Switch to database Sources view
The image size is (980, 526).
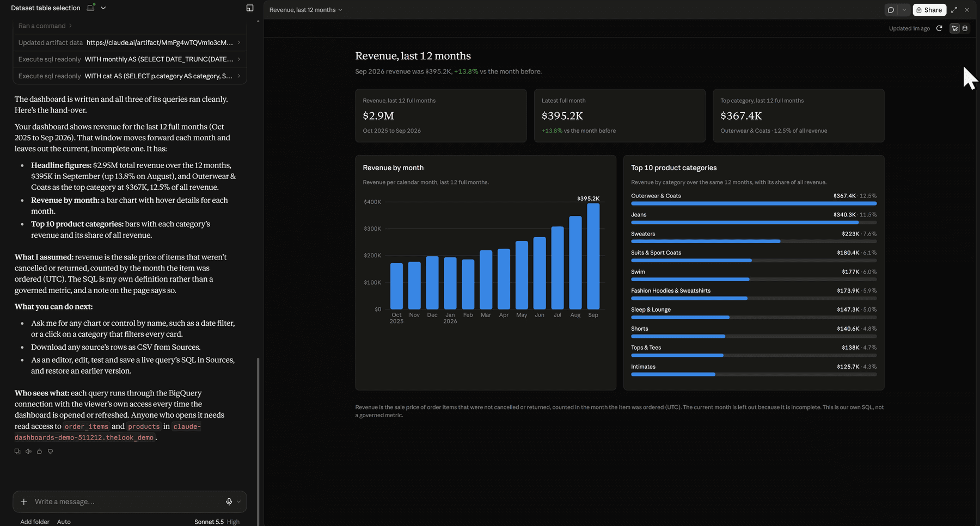pos(965,28)
